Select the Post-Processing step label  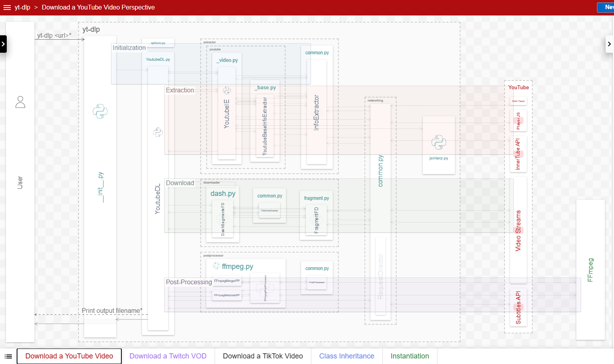point(189,282)
